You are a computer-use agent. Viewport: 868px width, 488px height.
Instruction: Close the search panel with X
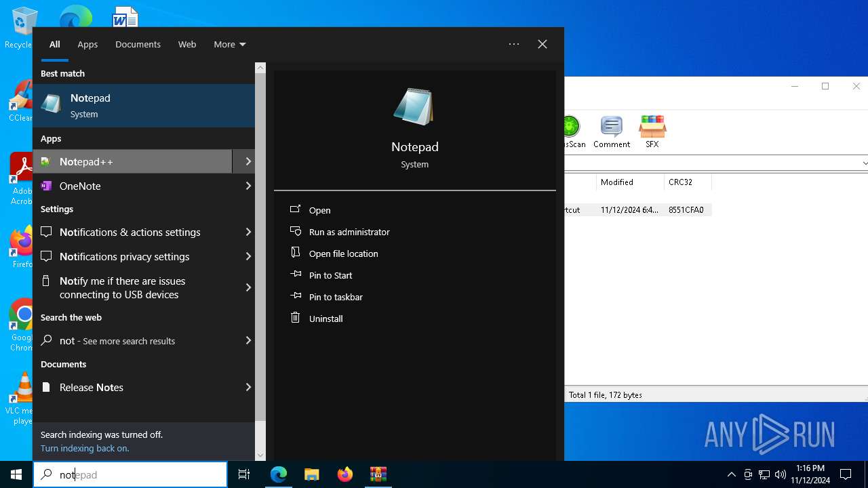point(542,44)
